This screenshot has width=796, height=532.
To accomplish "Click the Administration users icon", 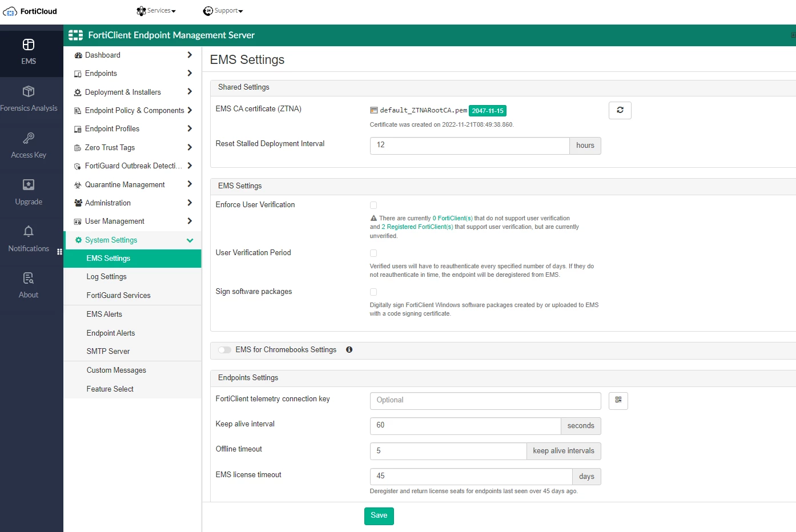I will [78, 203].
